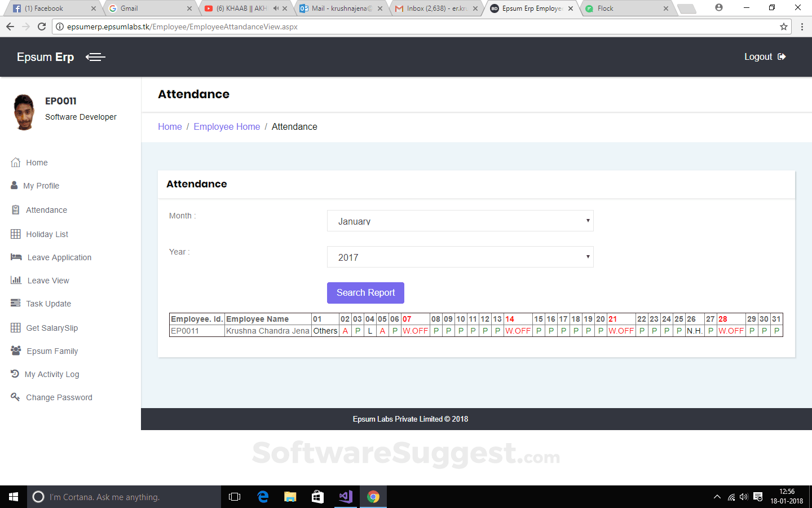Open Leave Application from the sidebar
812x508 pixels.
click(x=16, y=257)
